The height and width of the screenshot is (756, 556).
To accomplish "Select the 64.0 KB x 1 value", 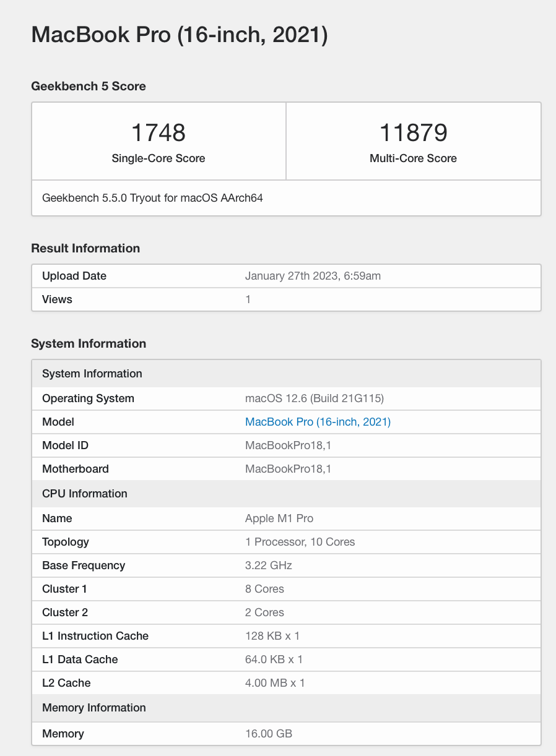I will click(x=274, y=659).
